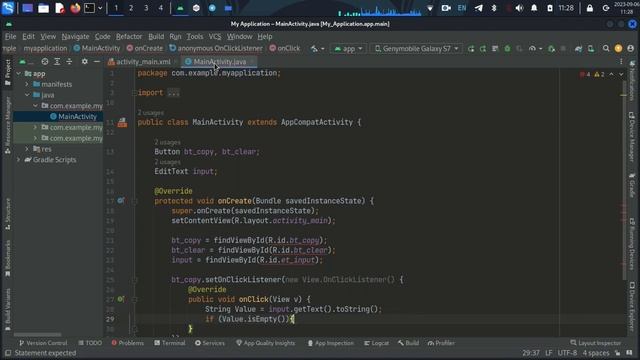Toggle Resource Manager tool window
The height and width of the screenshot is (360, 640).
(x=7, y=125)
